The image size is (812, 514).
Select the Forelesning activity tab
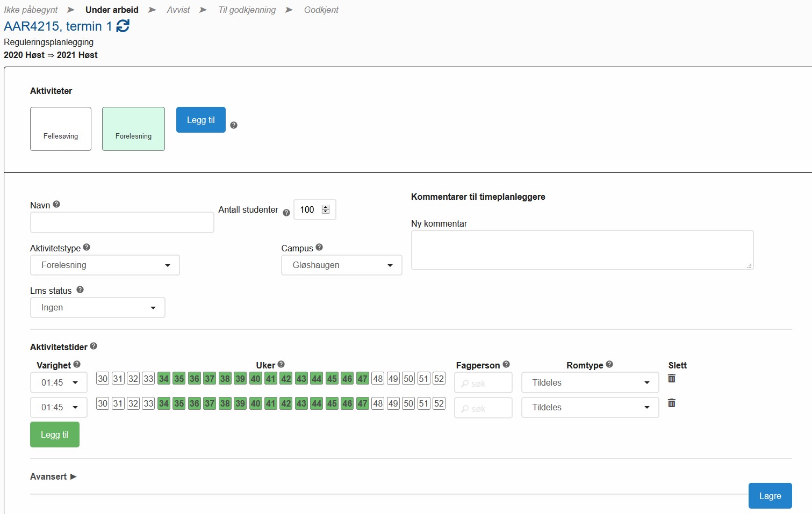(x=133, y=129)
